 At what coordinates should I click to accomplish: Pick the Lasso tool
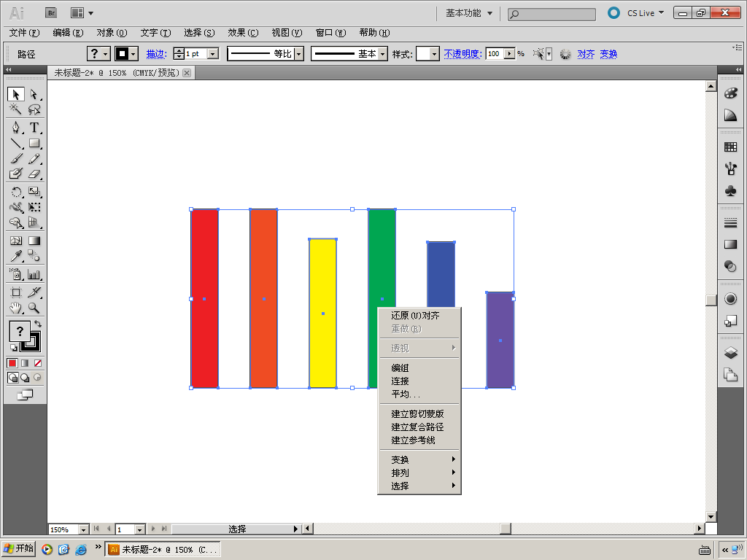click(34, 109)
